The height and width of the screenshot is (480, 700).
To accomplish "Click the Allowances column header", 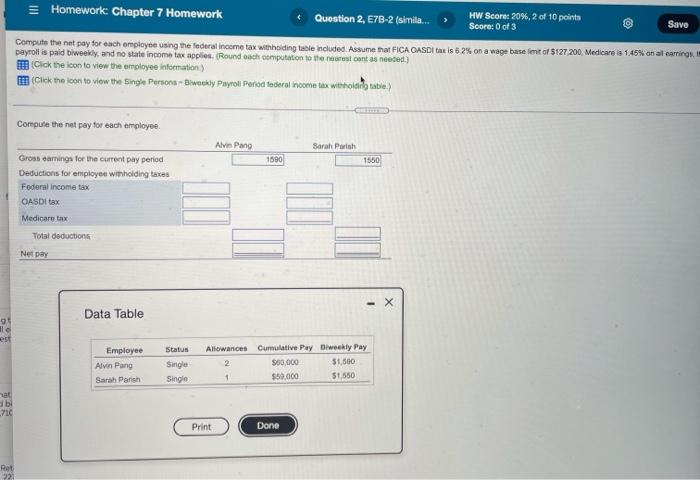I will [226, 349].
